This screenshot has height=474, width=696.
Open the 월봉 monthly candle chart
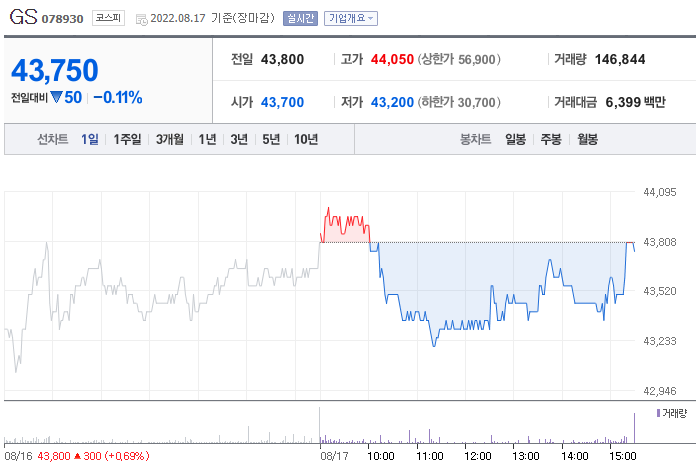587,139
